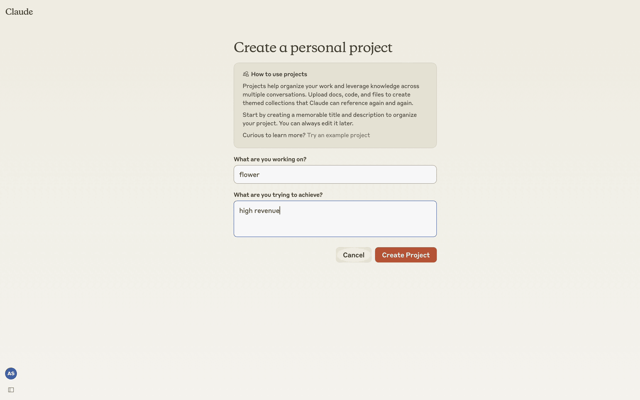
Task: Click the Claude logo in the top-left corner
Action: pos(19,11)
